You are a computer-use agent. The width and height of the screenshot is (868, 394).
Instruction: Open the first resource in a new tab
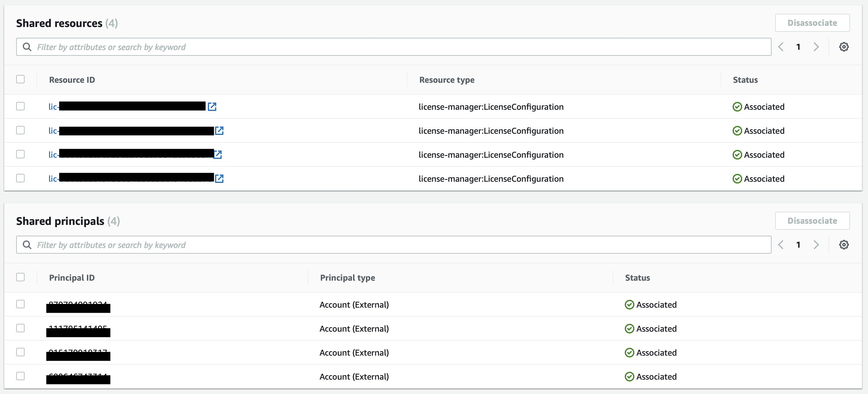click(212, 107)
